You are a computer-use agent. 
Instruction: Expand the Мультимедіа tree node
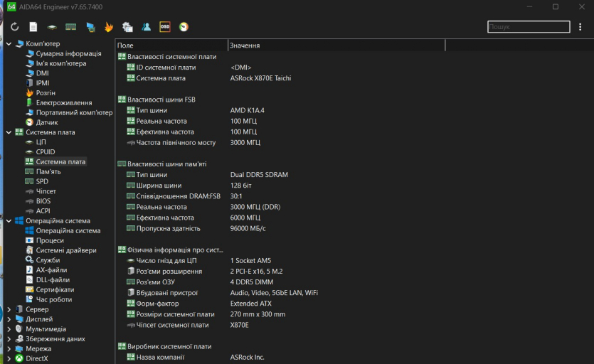click(x=9, y=329)
